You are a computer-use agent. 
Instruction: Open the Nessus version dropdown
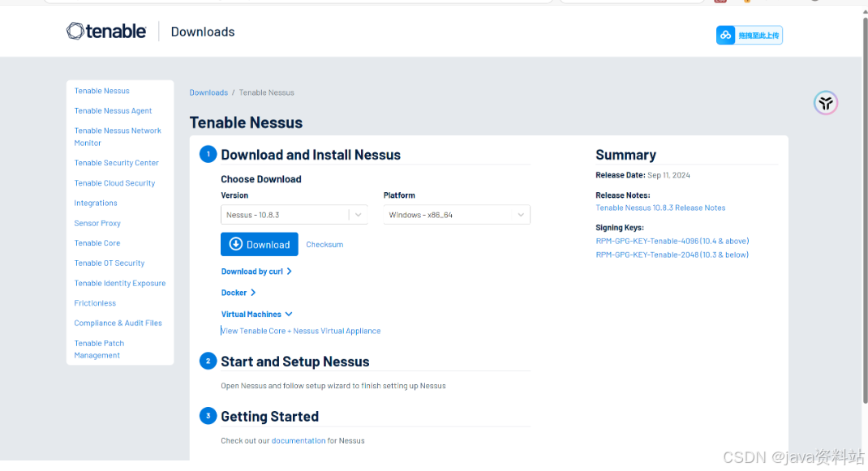pyautogui.click(x=294, y=215)
